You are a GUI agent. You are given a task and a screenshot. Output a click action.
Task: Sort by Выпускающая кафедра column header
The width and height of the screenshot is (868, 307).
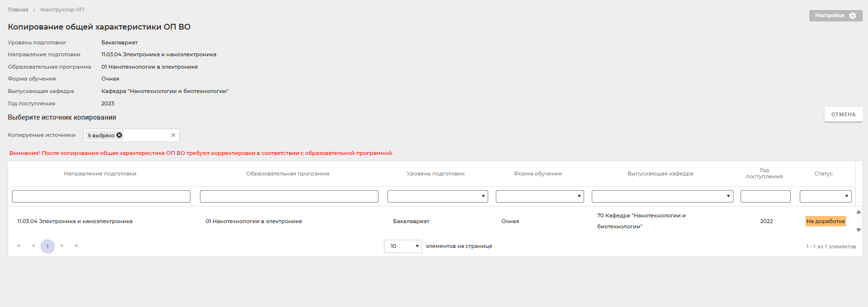point(660,174)
